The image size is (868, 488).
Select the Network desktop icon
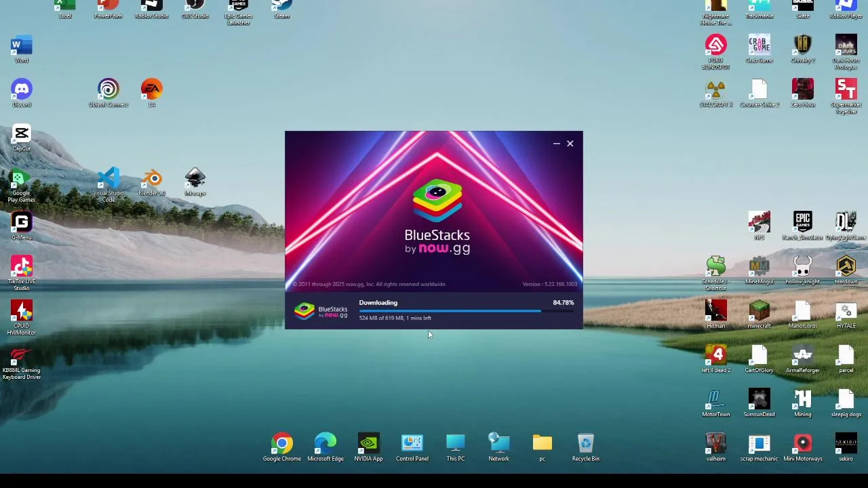(499, 448)
